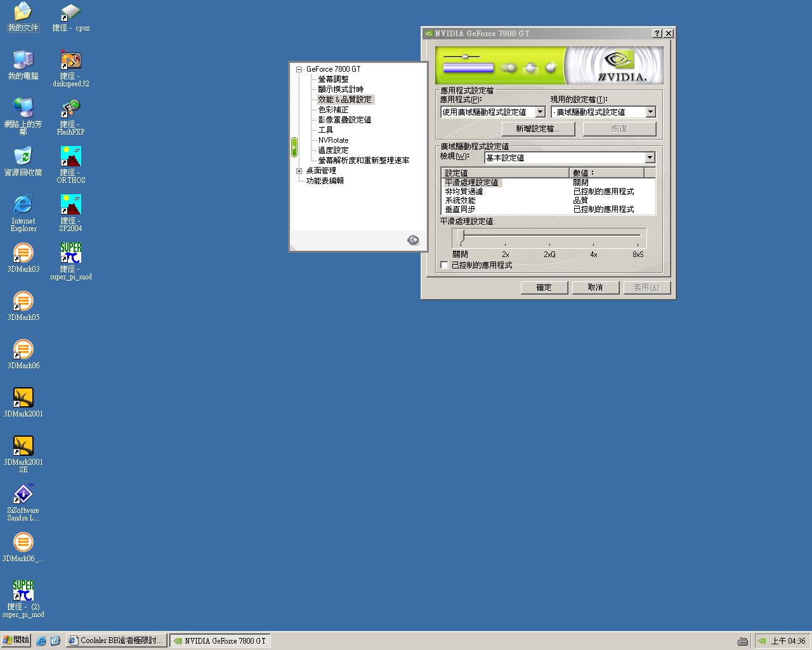Click the 確定 OK button
Image resolution: width=812 pixels, height=650 pixels.
(544, 288)
